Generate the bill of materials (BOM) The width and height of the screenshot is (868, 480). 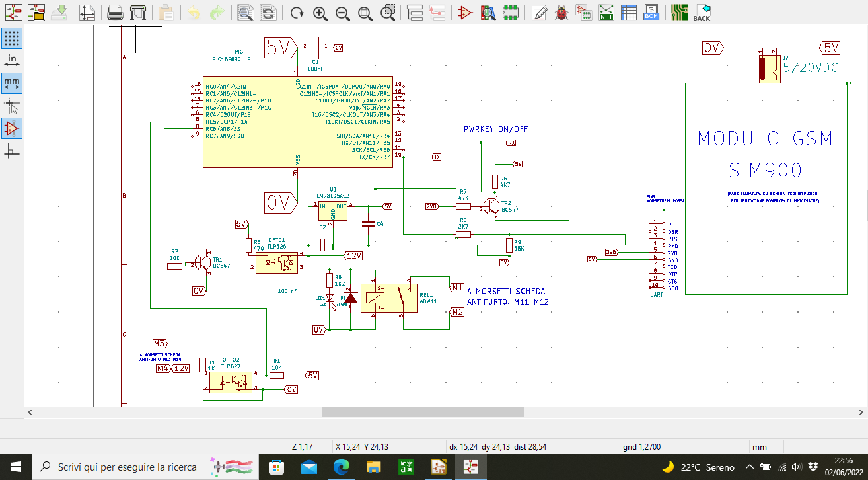pyautogui.click(x=651, y=13)
